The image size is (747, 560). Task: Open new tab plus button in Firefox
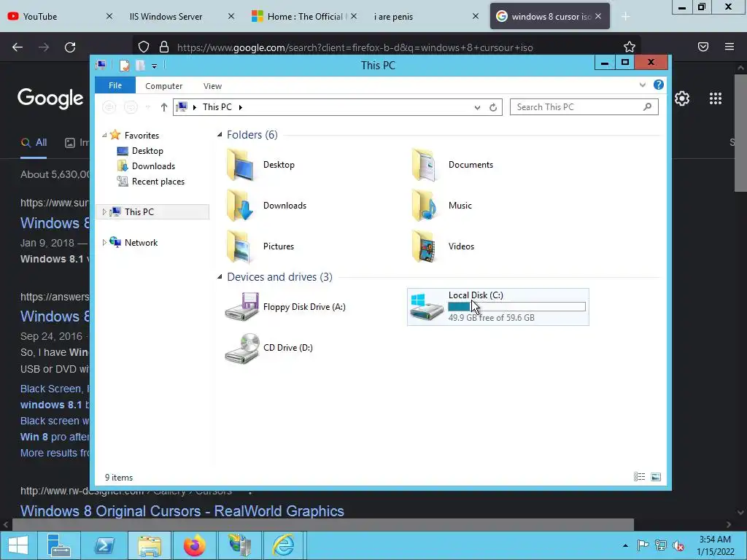coord(625,17)
